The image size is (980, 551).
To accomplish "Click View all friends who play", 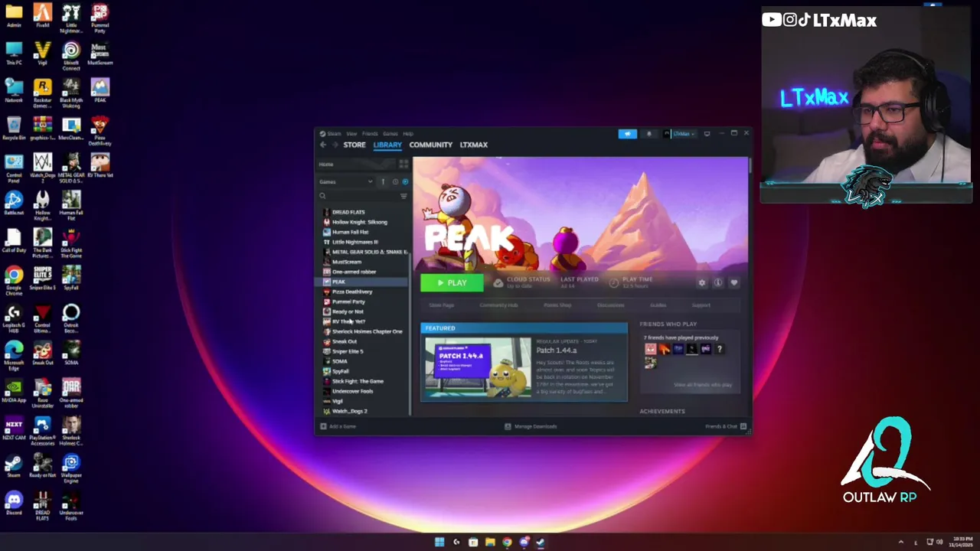I will click(x=703, y=385).
